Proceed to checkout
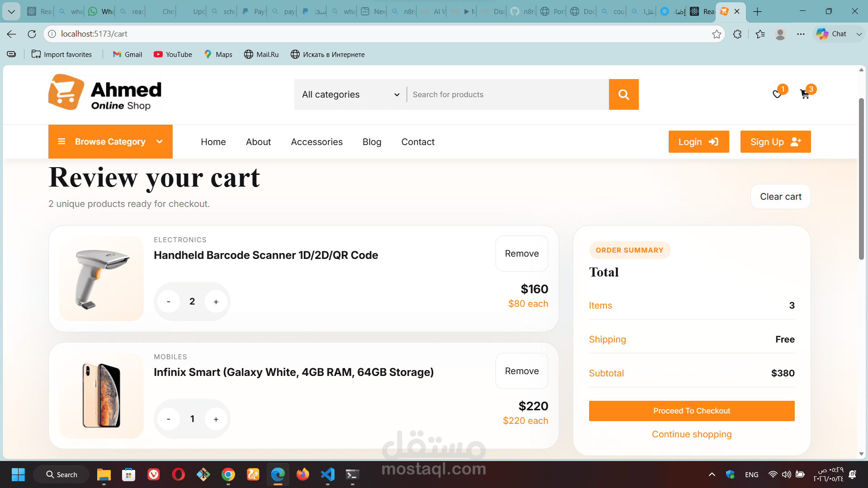 coord(692,411)
